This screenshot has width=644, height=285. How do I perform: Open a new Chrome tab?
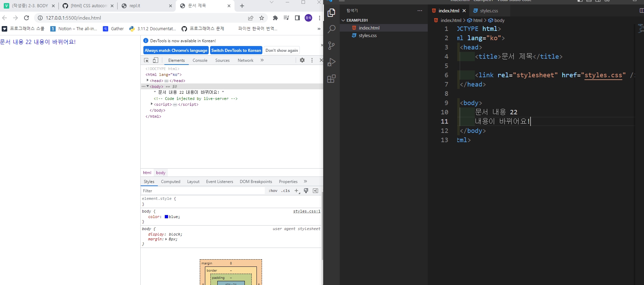[x=242, y=6]
